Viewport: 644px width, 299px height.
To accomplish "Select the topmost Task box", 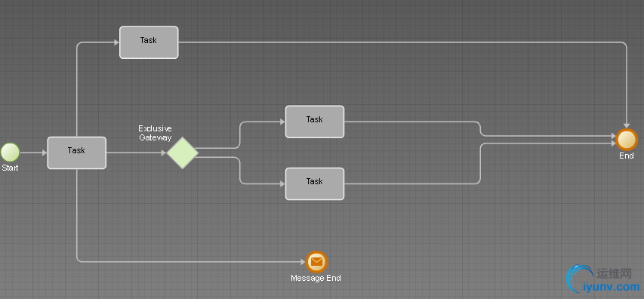I will coord(149,42).
